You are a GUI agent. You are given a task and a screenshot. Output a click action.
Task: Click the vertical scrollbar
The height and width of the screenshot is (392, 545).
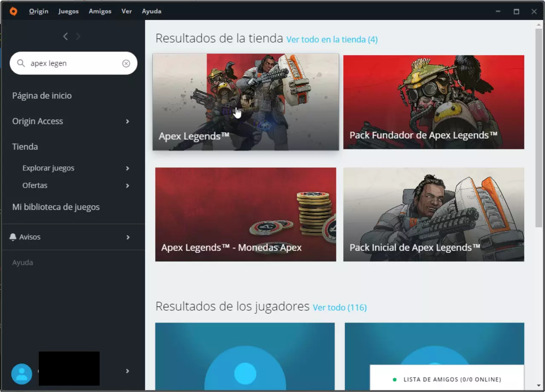click(539, 128)
